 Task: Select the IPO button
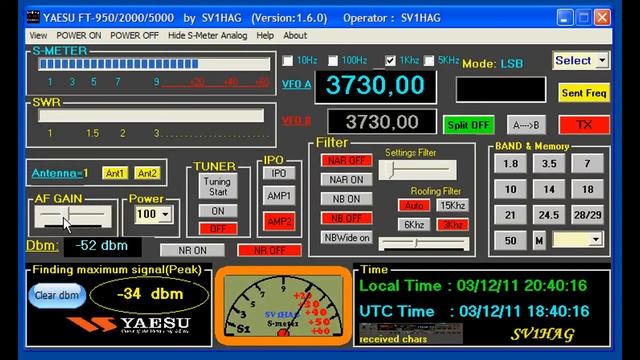click(x=279, y=173)
